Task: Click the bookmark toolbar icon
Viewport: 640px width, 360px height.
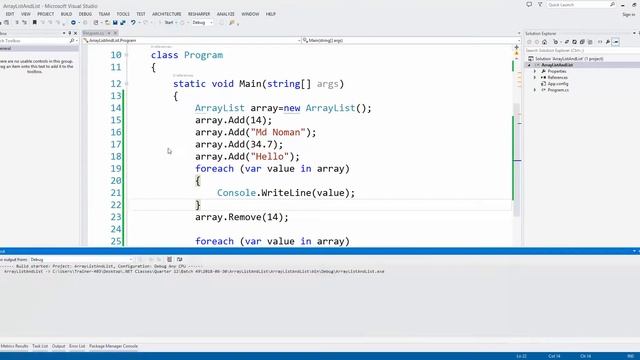Action: [x=35, y=22]
